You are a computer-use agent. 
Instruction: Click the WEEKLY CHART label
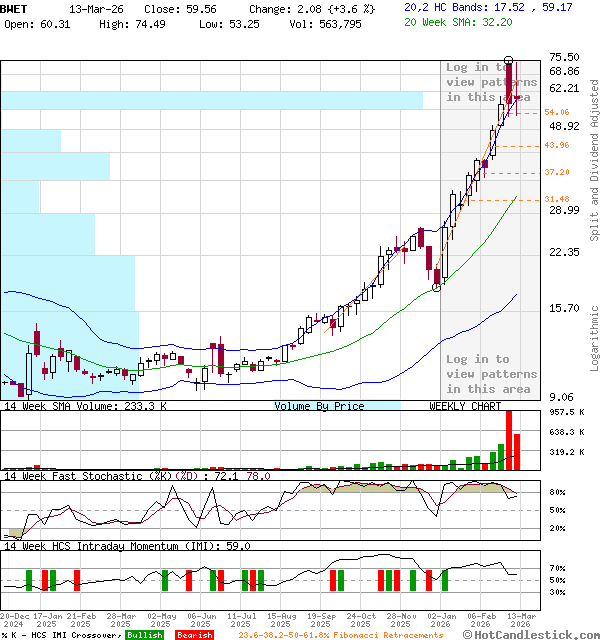tap(465, 406)
